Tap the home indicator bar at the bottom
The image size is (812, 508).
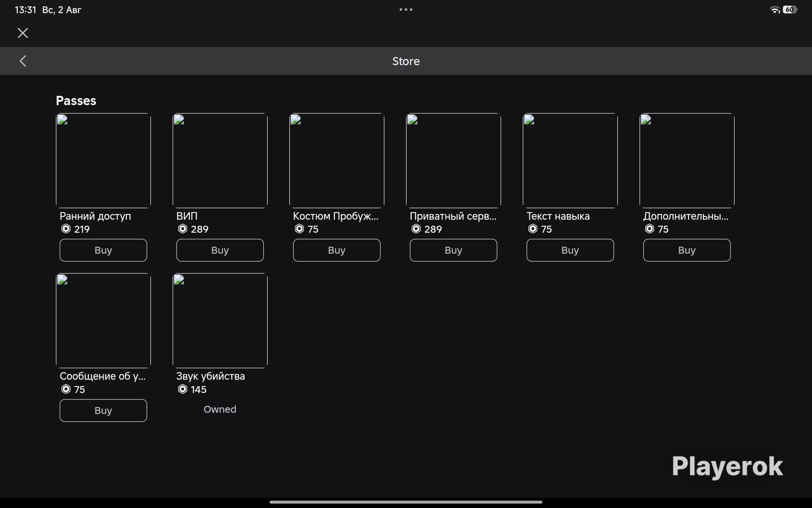pyautogui.click(x=406, y=502)
